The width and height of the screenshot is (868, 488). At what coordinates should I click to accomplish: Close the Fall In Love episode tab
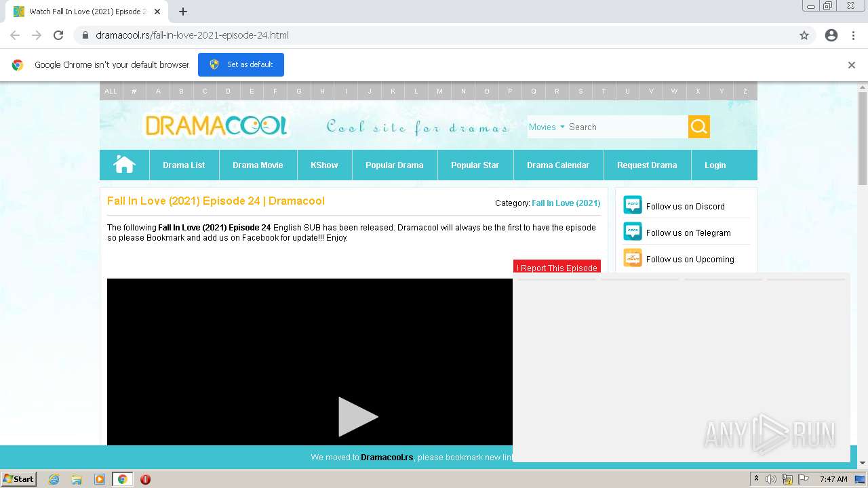click(x=157, y=12)
